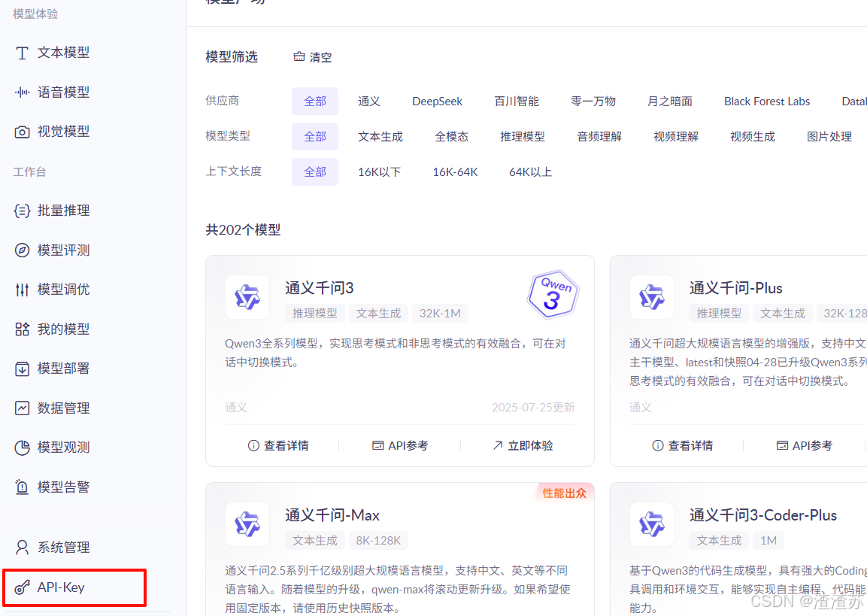Viewport: 867px width, 616px height.
Task: Filter context length 16K-64K
Action: point(455,172)
